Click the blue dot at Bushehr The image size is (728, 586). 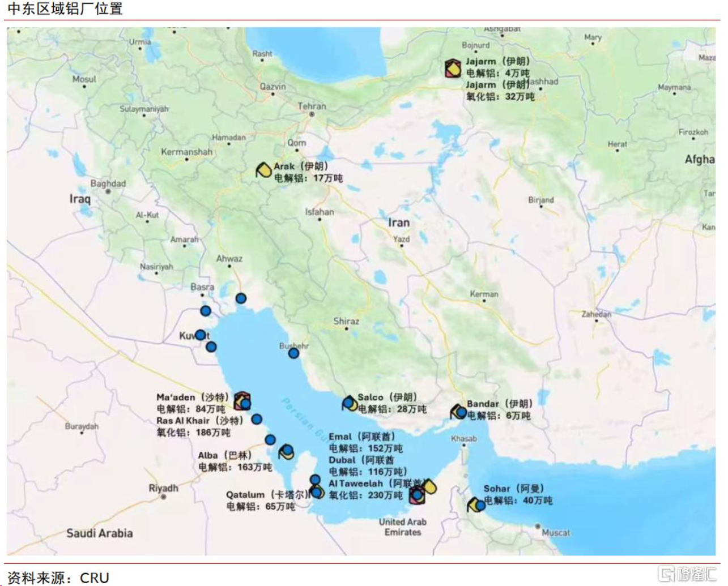[x=293, y=353]
